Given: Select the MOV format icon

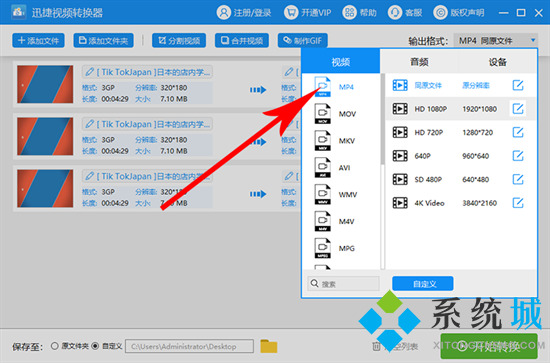Looking at the screenshot, I should click(322, 114).
